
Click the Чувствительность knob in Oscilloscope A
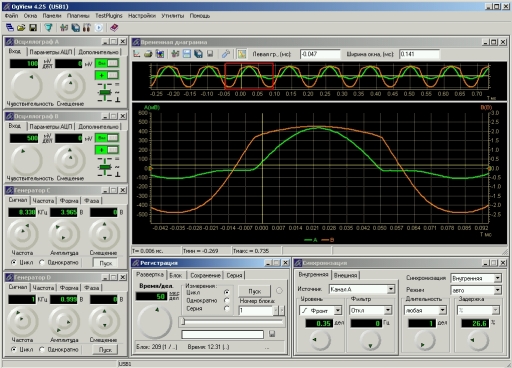[x=27, y=86]
